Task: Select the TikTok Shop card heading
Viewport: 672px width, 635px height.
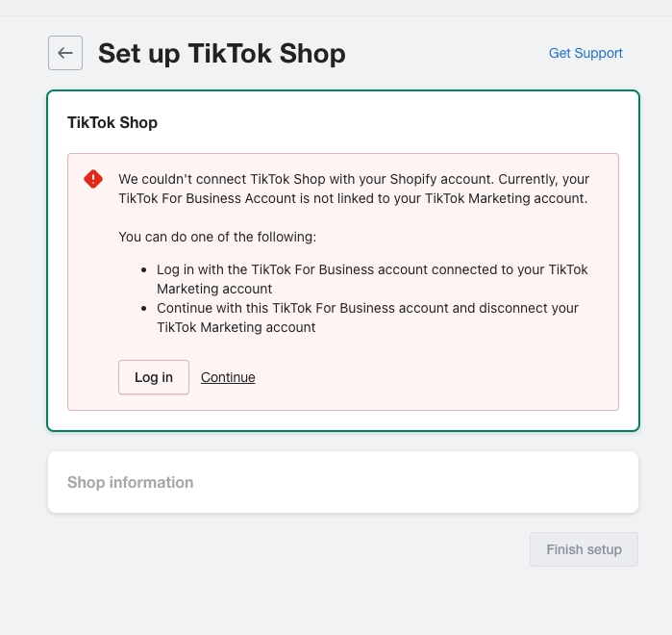Action: [x=112, y=122]
